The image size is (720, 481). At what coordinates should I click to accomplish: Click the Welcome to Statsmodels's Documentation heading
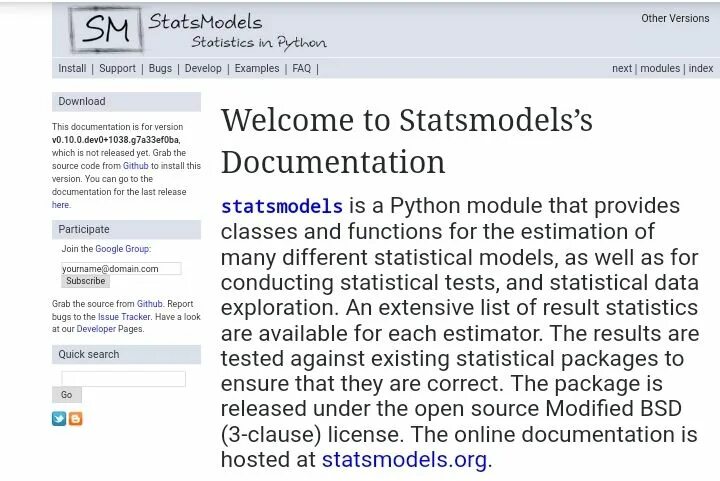click(407, 141)
